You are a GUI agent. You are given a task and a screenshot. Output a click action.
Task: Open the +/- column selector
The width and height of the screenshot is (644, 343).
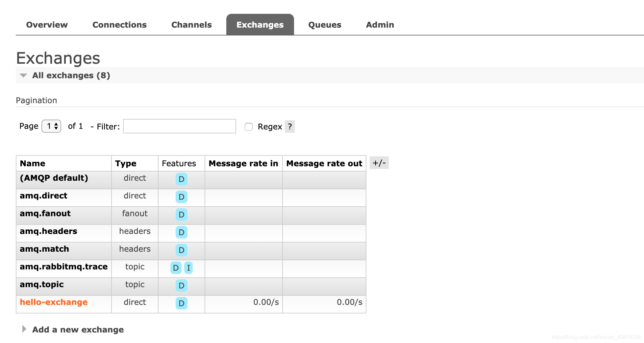click(379, 162)
